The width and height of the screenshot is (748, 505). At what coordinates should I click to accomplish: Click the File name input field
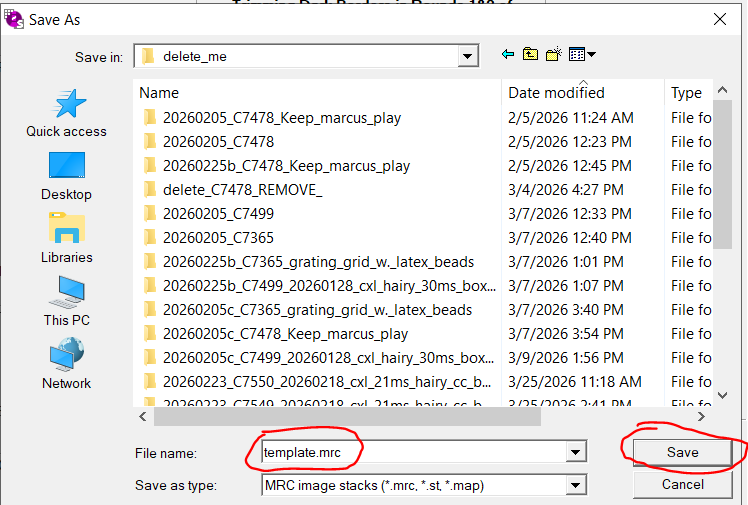[x=414, y=452]
